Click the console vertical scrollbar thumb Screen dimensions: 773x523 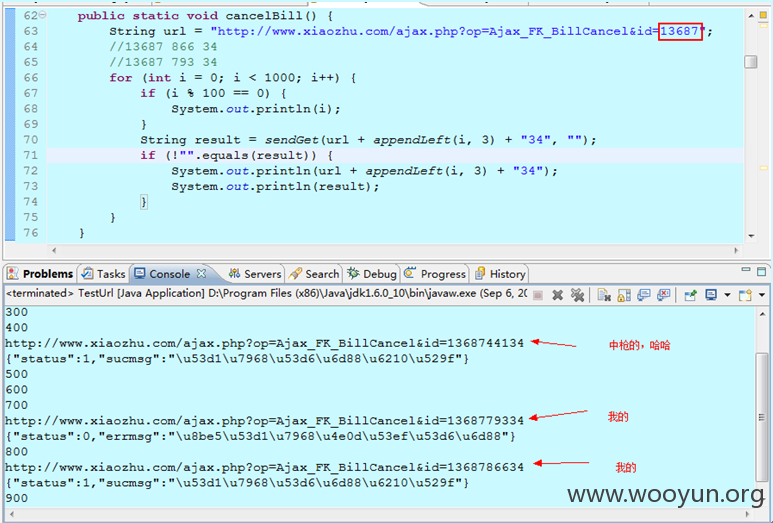click(762, 417)
